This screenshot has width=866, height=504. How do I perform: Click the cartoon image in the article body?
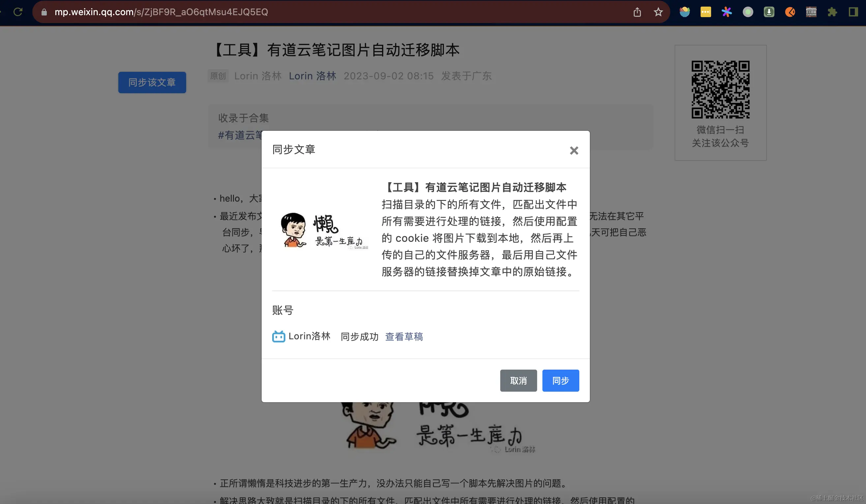pos(438,428)
